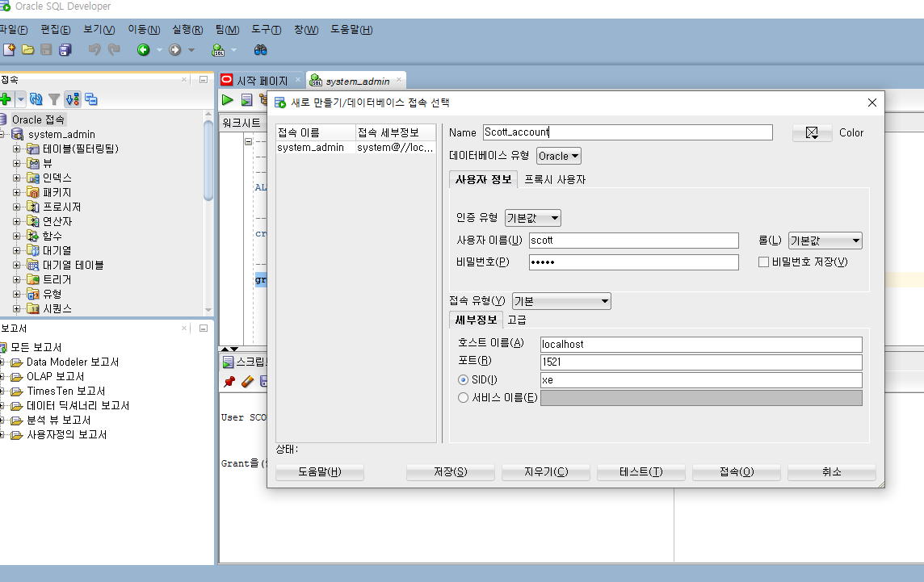The height and width of the screenshot is (582, 924).
Task: Click the Open folder icon in toolbar
Action: point(27,50)
